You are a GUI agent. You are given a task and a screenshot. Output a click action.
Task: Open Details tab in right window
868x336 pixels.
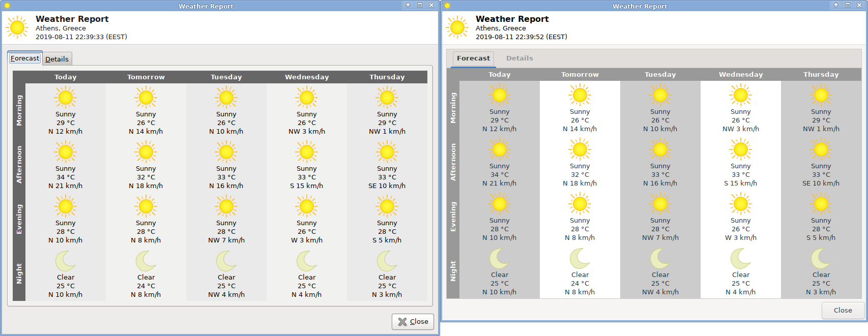[x=519, y=58]
